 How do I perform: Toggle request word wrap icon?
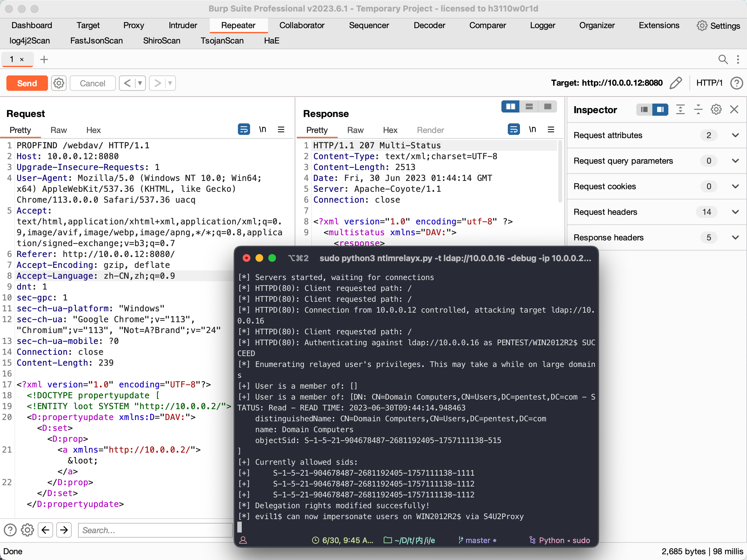pyautogui.click(x=244, y=129)
